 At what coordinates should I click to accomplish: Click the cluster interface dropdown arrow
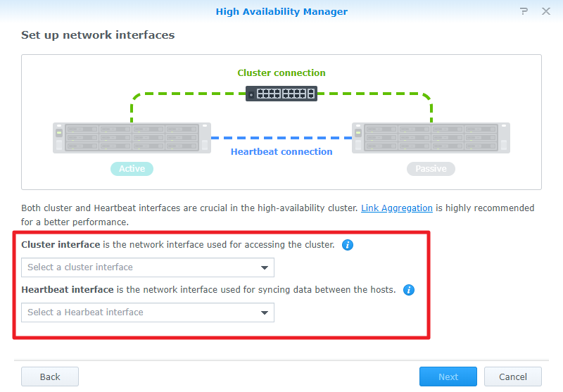coord(265,267)
